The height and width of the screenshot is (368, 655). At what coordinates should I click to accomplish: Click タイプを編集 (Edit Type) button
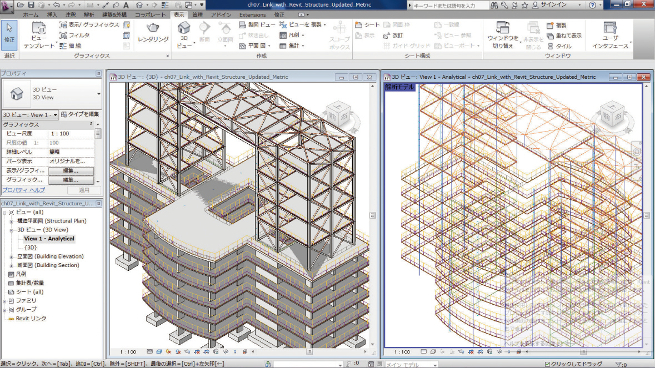(80, 114)
